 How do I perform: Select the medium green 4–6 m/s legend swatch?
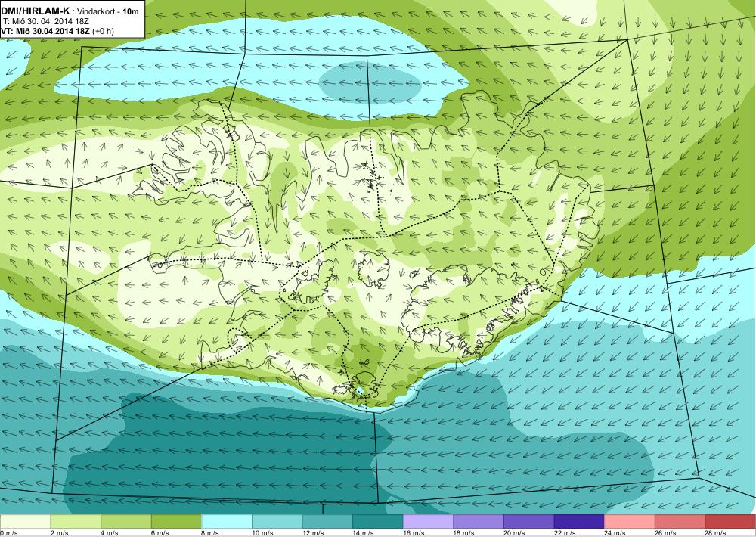click(x=125, y=522)
